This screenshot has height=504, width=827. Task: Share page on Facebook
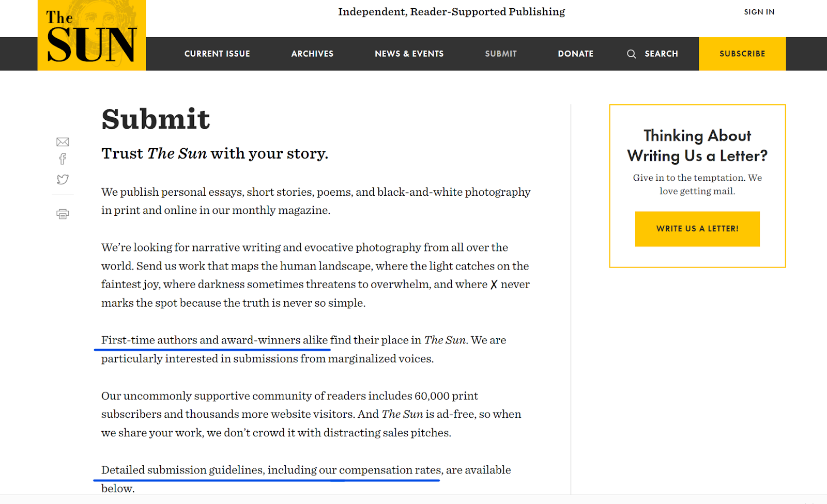63,159
